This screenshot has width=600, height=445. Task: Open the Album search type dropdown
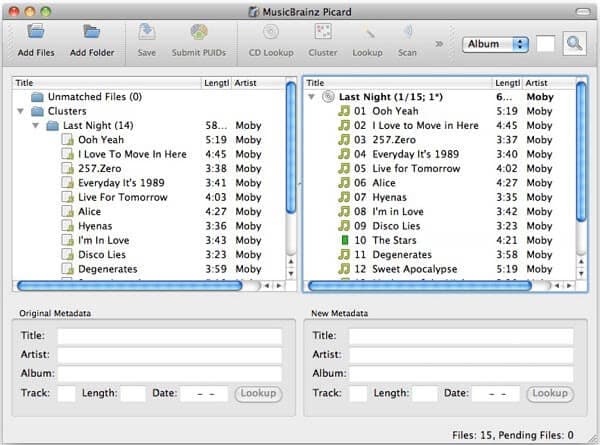tap(496, 44)
